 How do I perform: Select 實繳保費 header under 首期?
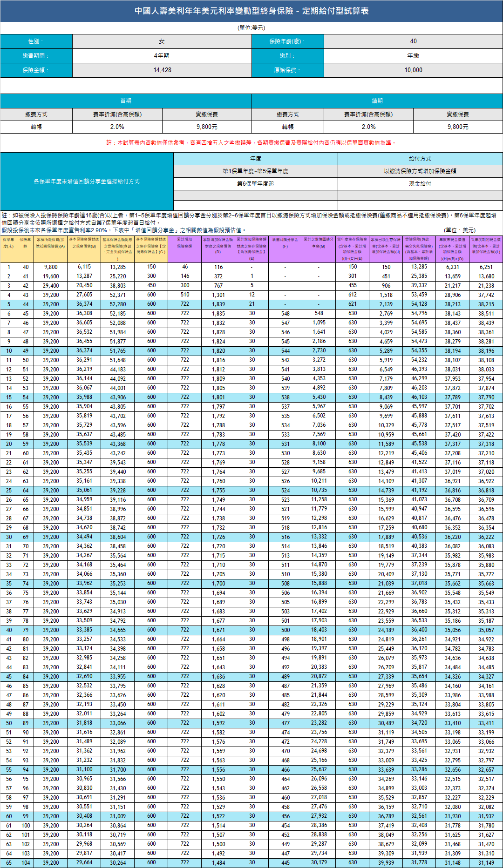pos(207,114)
